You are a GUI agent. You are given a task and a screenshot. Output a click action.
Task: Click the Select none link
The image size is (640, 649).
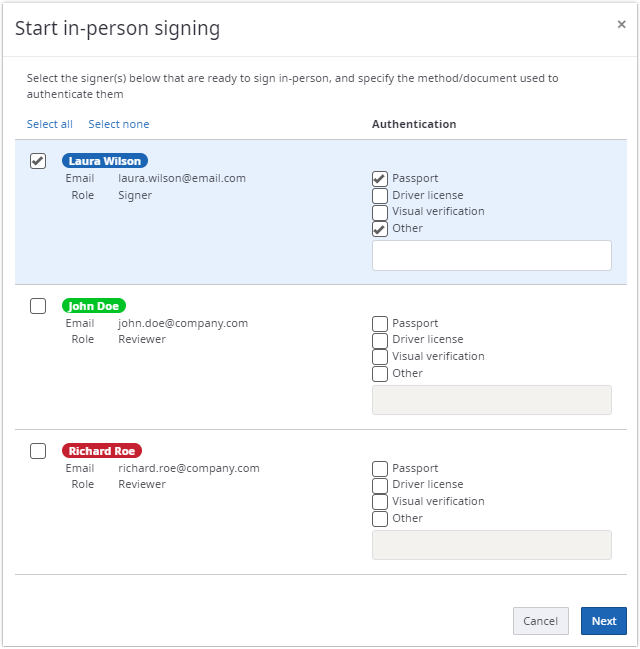click(x=118, y=124)
